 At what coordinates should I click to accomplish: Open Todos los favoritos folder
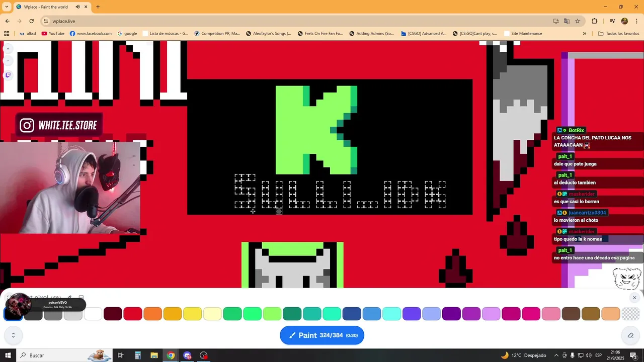(618, 34)
